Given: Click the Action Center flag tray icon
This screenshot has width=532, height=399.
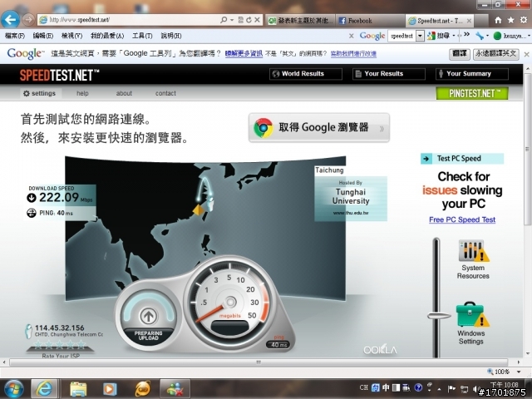Looking at the screenshot, I should pyautogui.click(x=451, y=389).
